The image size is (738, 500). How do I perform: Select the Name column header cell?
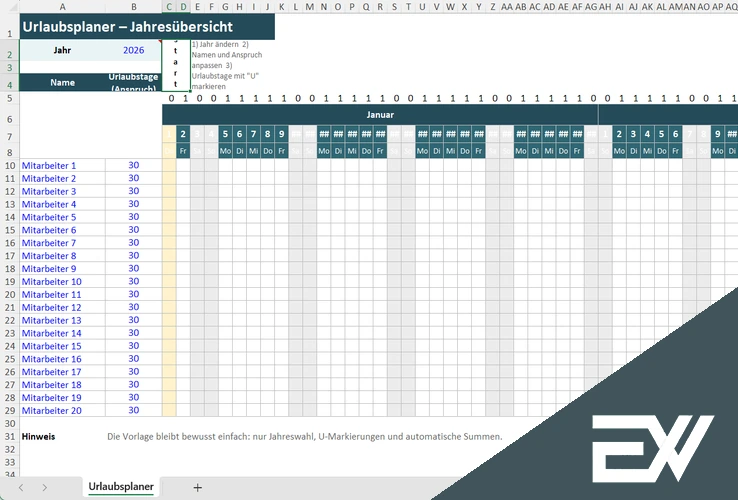tap(62, 82)
